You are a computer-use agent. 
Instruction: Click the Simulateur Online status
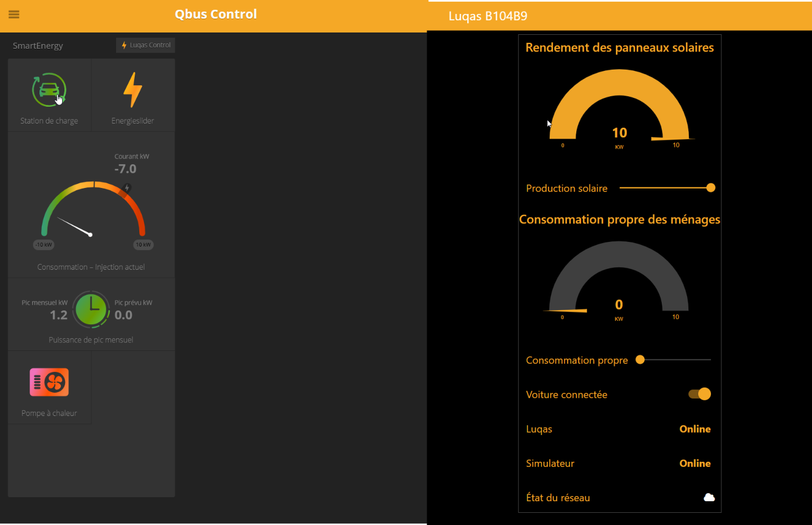point(695,463)
